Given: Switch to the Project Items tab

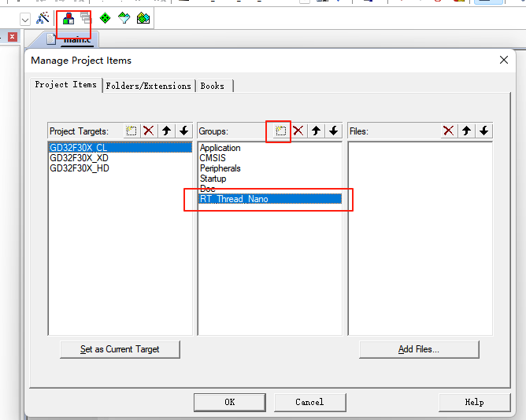Looking at the screenshot, I should pyautogui.click(x=66, y=85).
